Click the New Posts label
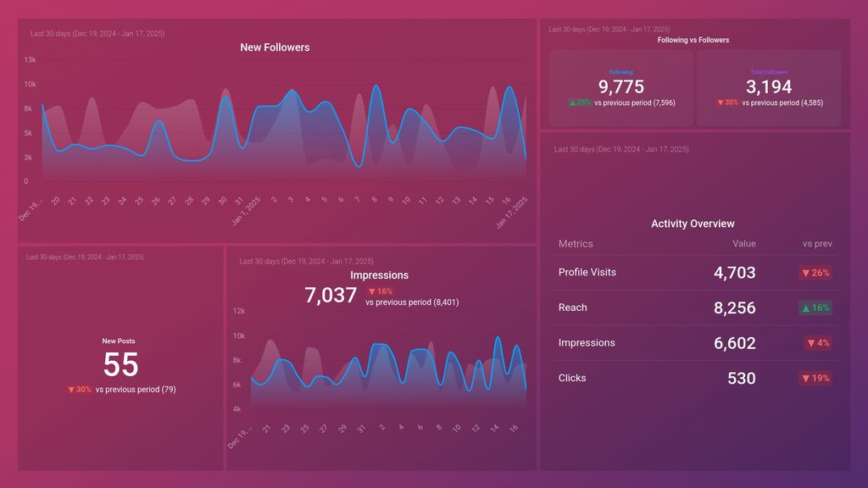 point(119,341)
